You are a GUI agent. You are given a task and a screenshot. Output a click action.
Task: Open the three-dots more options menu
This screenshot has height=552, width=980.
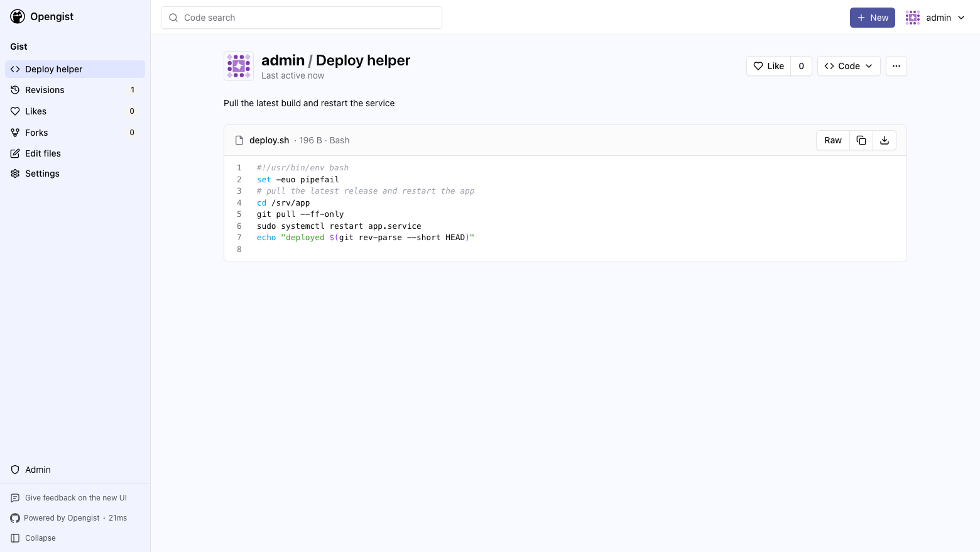pyautogui.click(x=896, y=66)
